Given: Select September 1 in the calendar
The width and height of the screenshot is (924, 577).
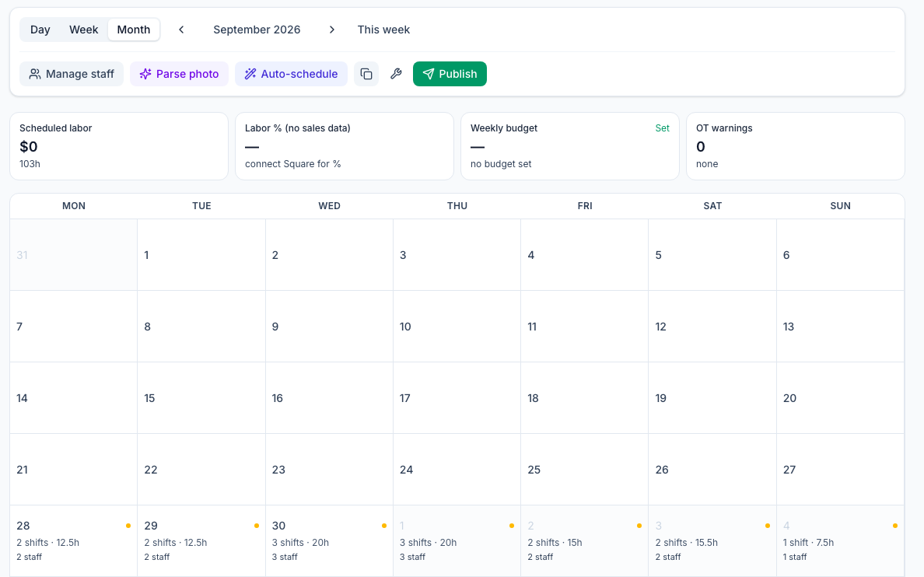Looking at the screenshot, I should click(x=201, y=255).
